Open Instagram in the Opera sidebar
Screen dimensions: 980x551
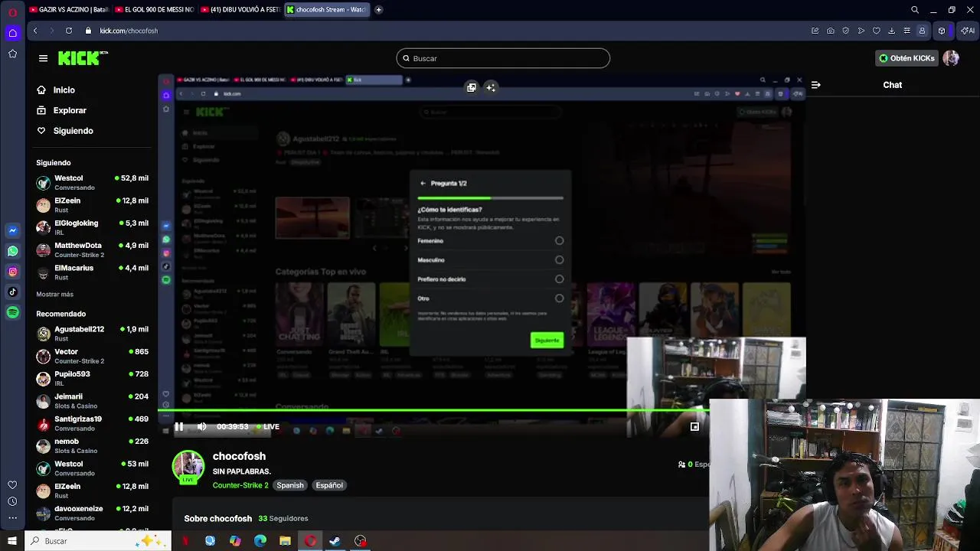pyautogui.click(x=12, y=272)
